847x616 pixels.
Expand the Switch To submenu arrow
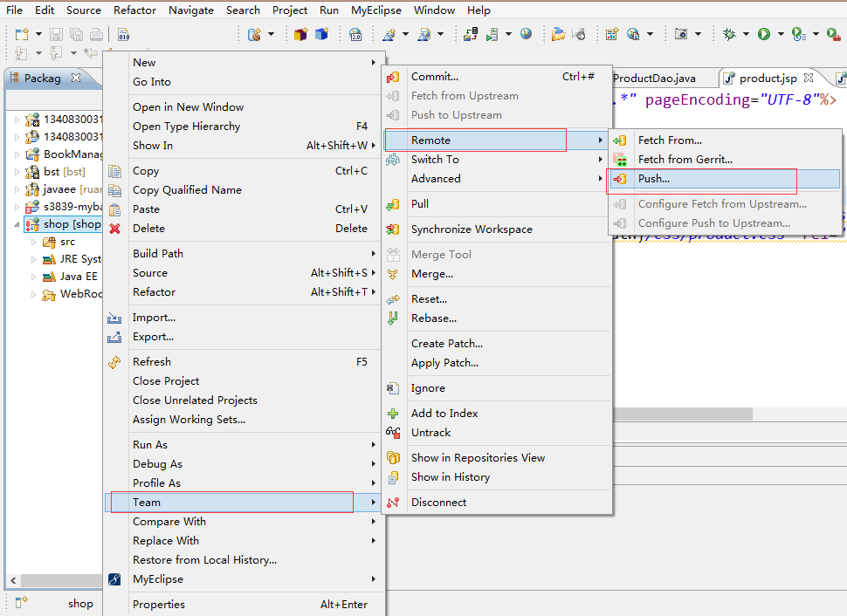point(600,160)
